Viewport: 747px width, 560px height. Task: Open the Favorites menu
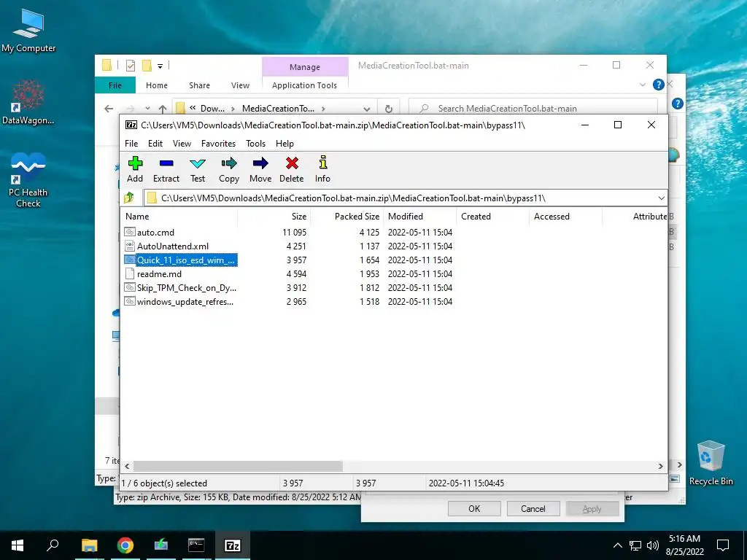[218, 144]
